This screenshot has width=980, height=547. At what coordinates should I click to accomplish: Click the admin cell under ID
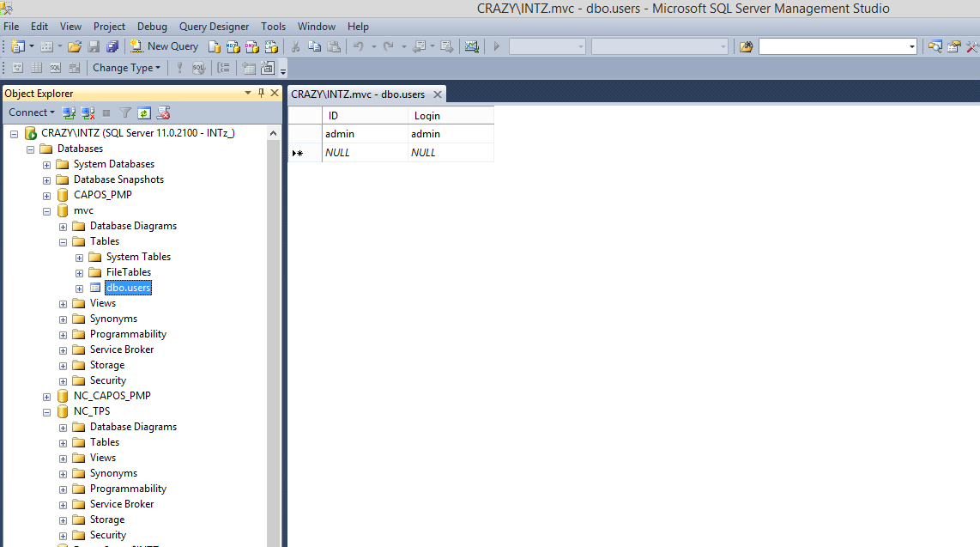point(365,134)
